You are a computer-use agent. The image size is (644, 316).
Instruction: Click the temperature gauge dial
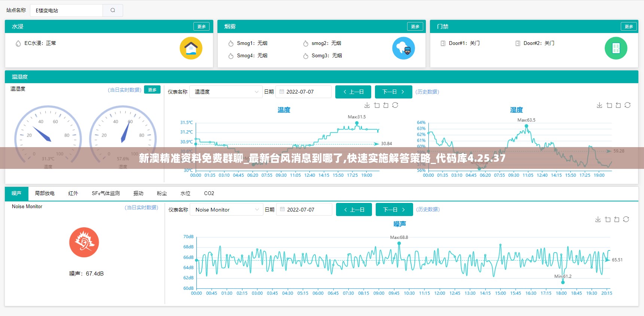point(48,137)
